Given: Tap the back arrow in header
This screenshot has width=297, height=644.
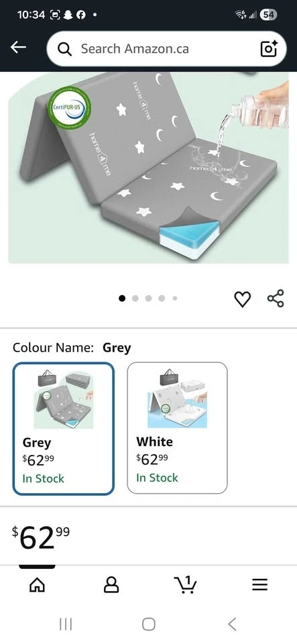Looking at the screenshot, I should point(18,48).
